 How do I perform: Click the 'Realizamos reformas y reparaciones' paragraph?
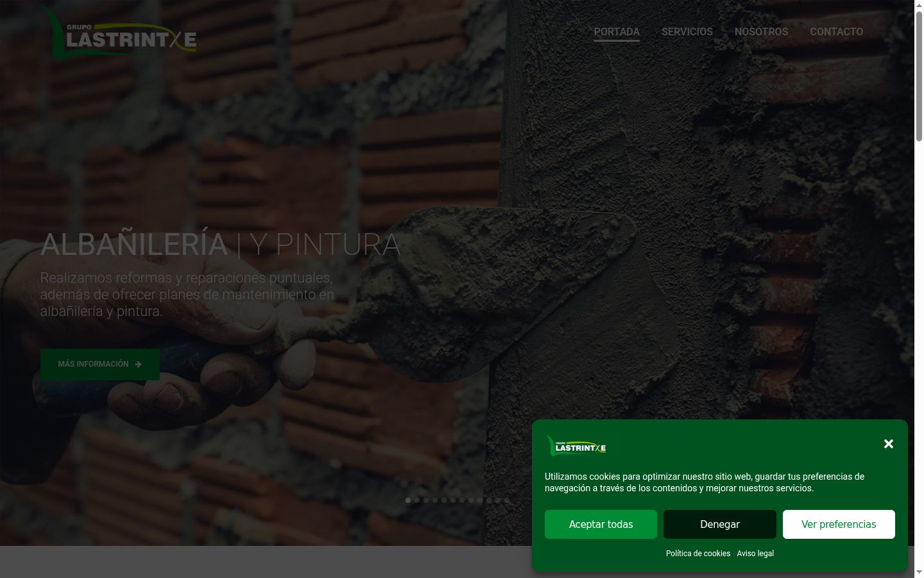tap(187, 294)
